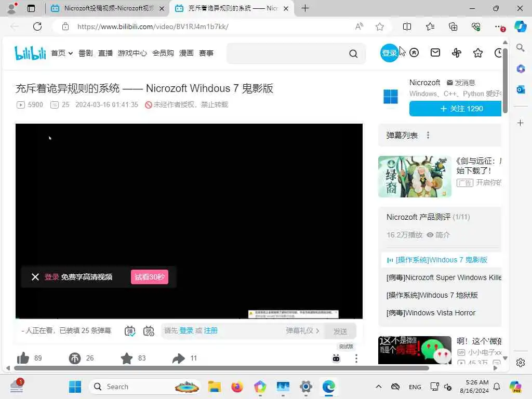Click the bilibili search magnifier icon
Viewport: 532px width, 399px height.
(x=353, y=54)
